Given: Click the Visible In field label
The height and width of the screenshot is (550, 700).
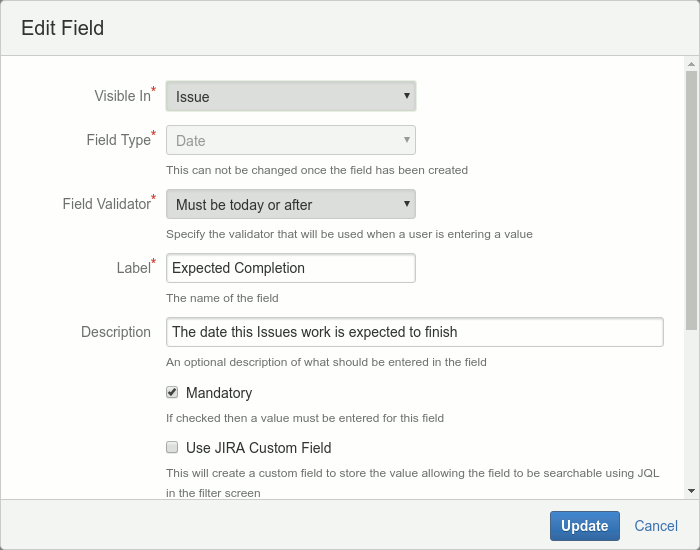Looking at the screenshot, I should point(121,96).
